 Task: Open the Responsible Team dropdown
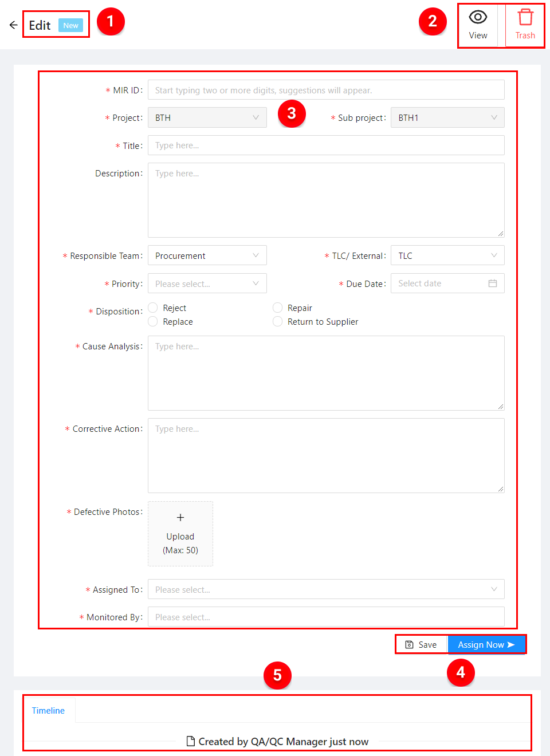(207, 256)
